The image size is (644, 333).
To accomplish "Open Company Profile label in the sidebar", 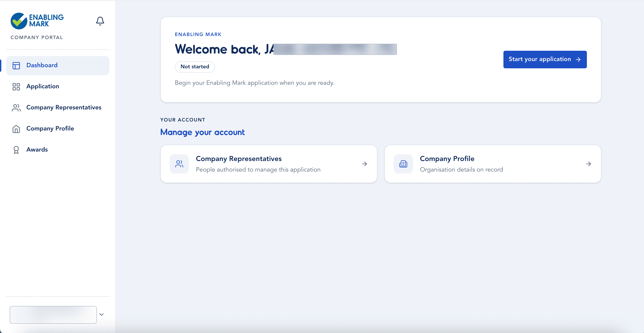I will (x=50, y=128).
